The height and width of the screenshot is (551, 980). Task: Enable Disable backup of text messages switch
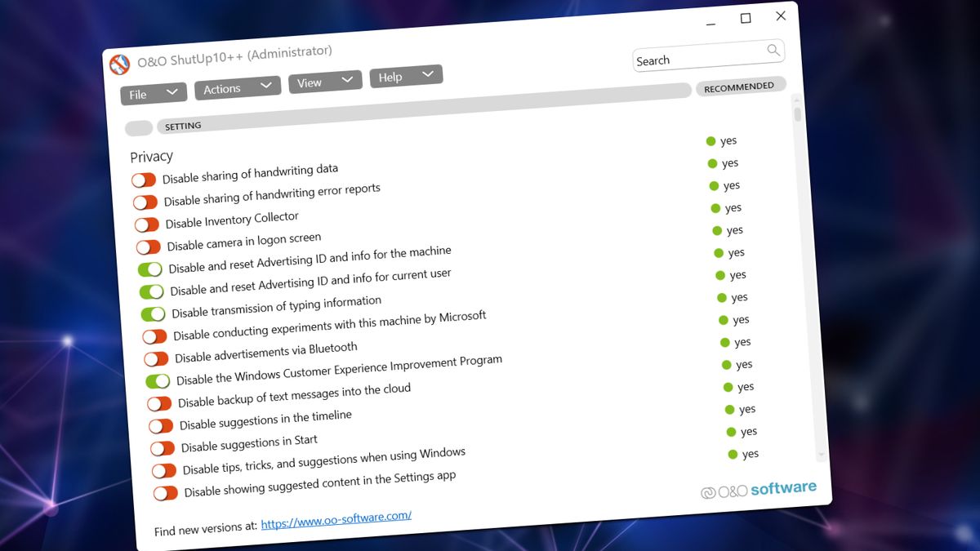tap(159, 403)
